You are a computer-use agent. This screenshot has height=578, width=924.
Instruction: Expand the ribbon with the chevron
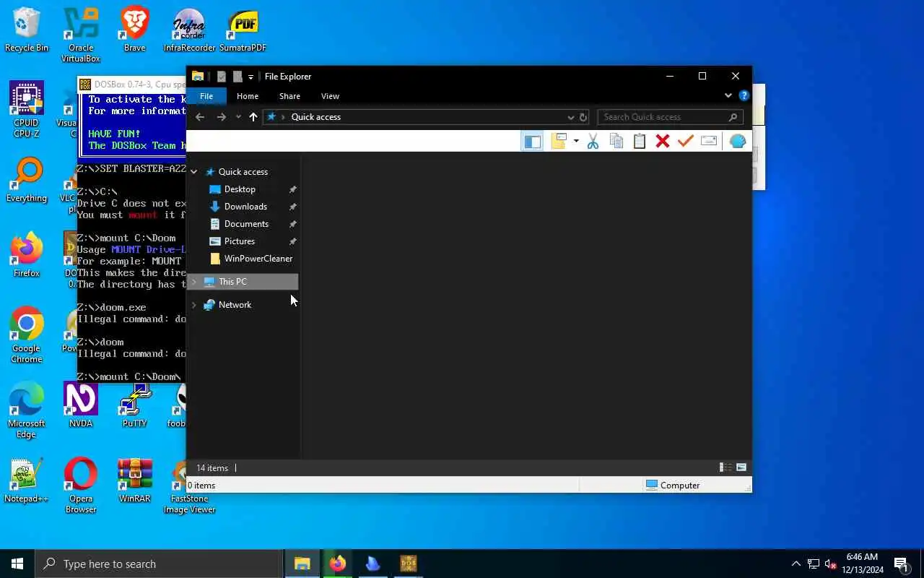[x=728, y=95]
